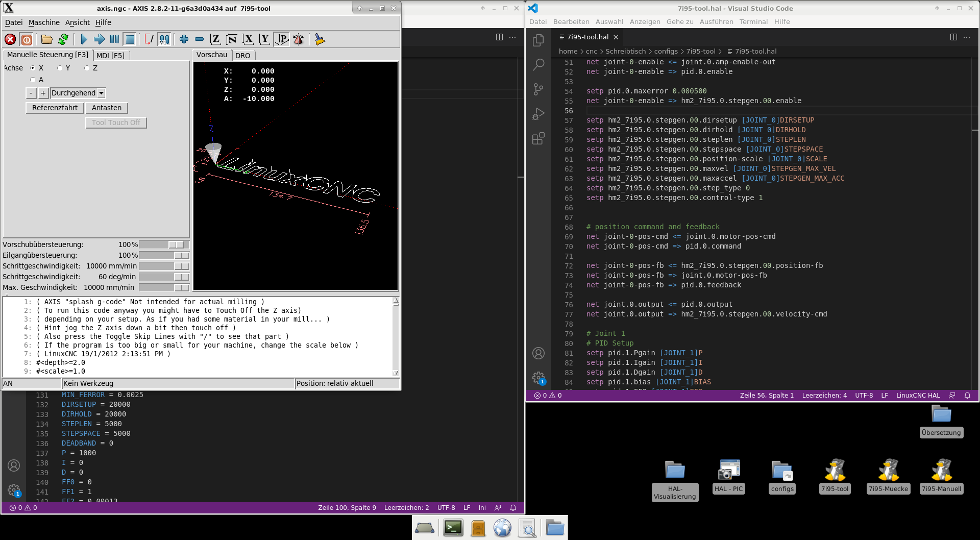Change encoding UTF-8 in right status bar
The width and height of the screenshot is (980, 540).
[864, 396]
